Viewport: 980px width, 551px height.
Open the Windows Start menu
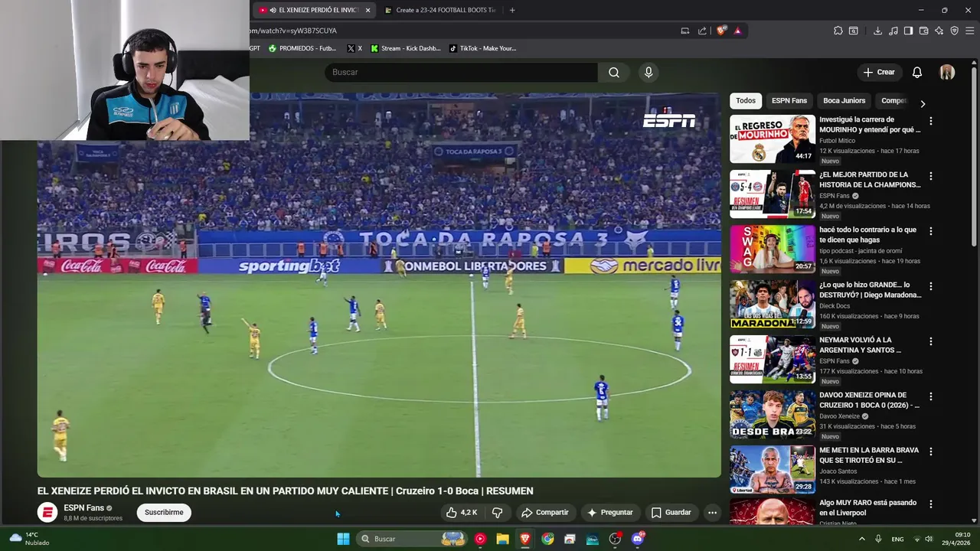[343, 539]
